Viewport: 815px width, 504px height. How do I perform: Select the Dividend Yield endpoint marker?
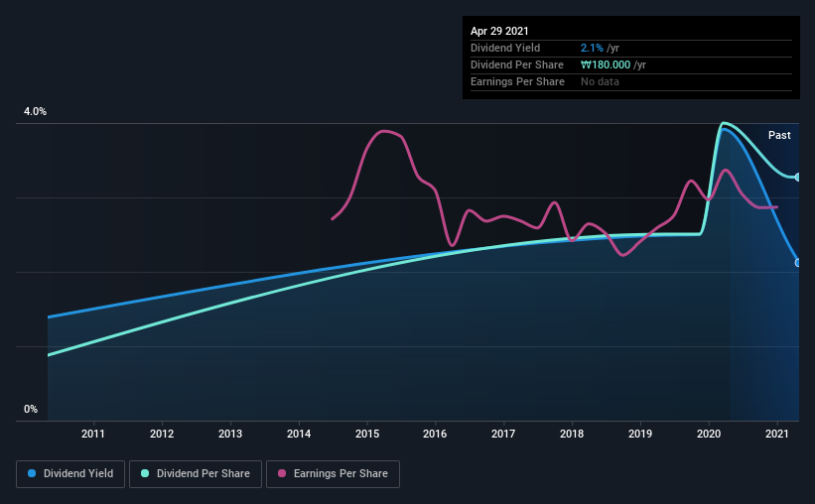798,263
